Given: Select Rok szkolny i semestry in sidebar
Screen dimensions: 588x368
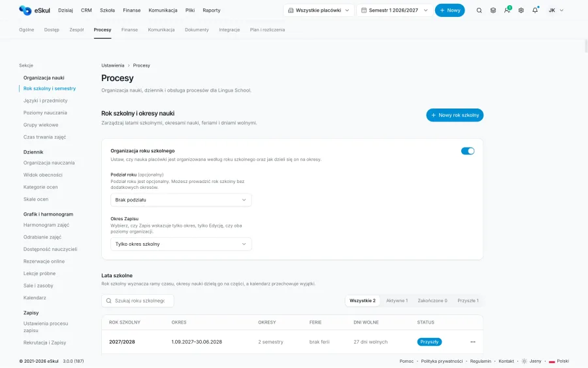Looking at the screenshot, I should 50,88.
